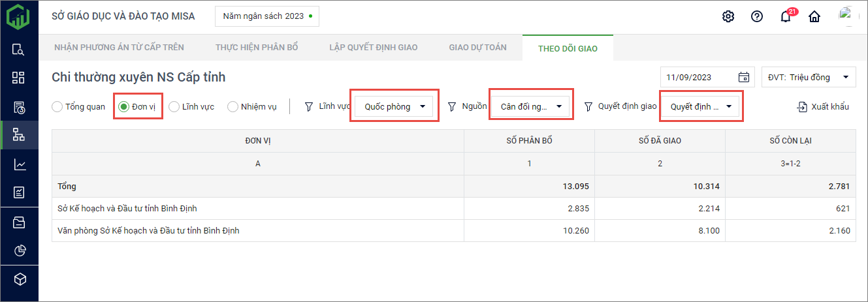The height and width of the screenshot is (302, 868).
Task: Open the notifications bell
Action: point(786,17)
